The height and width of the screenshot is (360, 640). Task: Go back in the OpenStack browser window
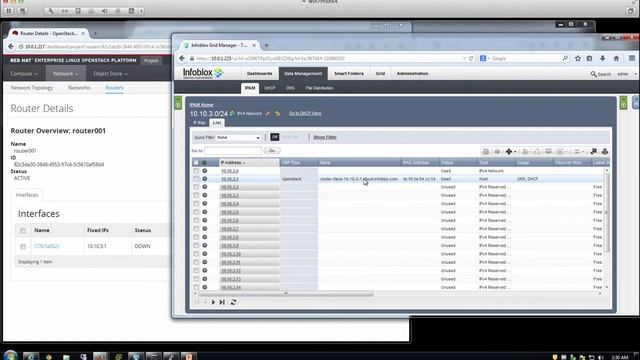coord(11,47)
